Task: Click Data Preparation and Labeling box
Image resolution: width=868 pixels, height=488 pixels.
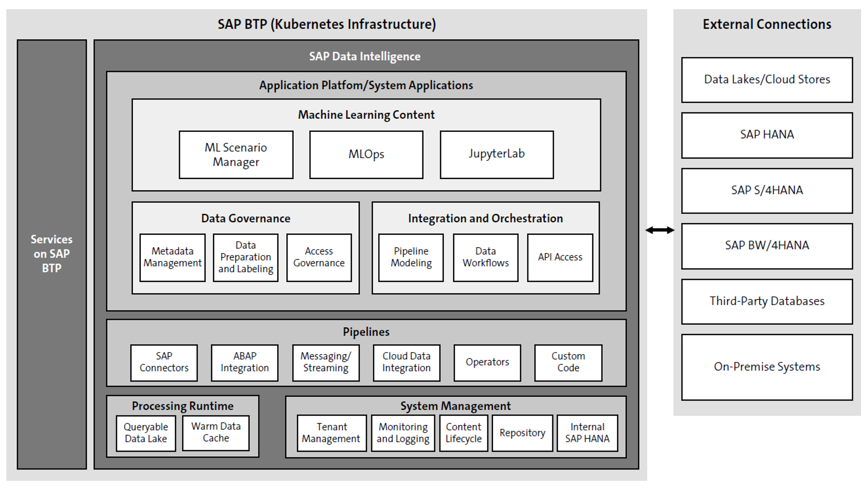Action: point(246,257)
